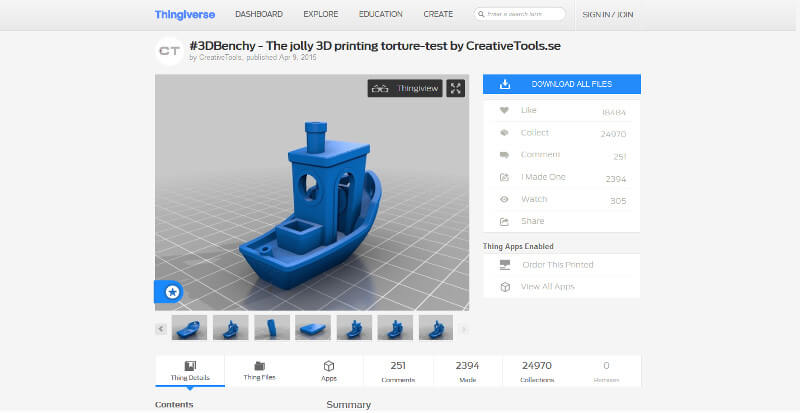
Task: Open the CreativeTools author link
Action: (x=220, y=58)
